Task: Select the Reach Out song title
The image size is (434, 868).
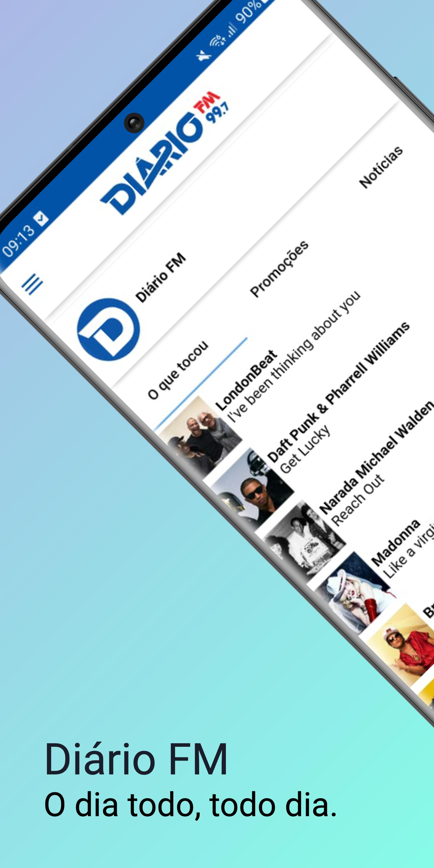Action: (x=358, y=500)
